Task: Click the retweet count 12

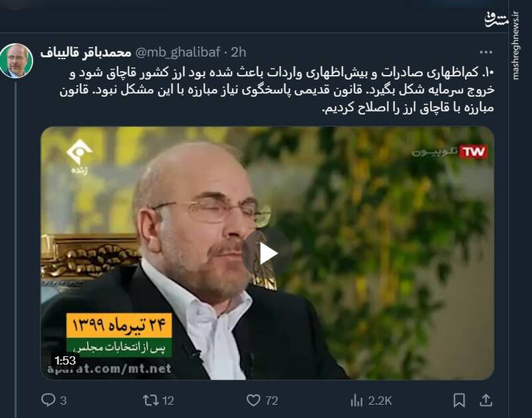Action: pos(168,401)
